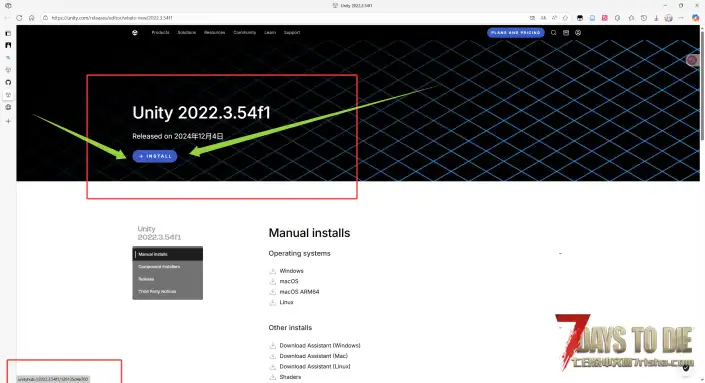Add page to favorites star icon
The height and width of the screenshot is (383, 705).
click(x=565, y=18)
